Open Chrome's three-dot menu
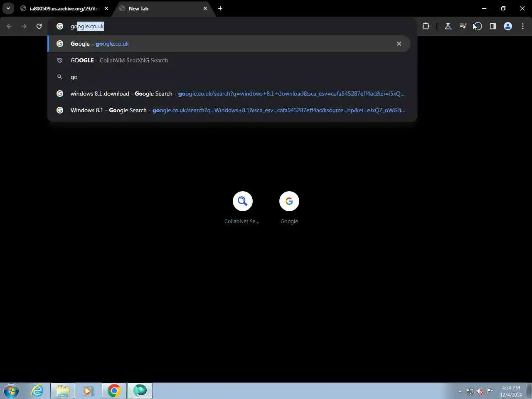Image resolution: width=532 pixels, height=399 pixels. pos(522,26)
